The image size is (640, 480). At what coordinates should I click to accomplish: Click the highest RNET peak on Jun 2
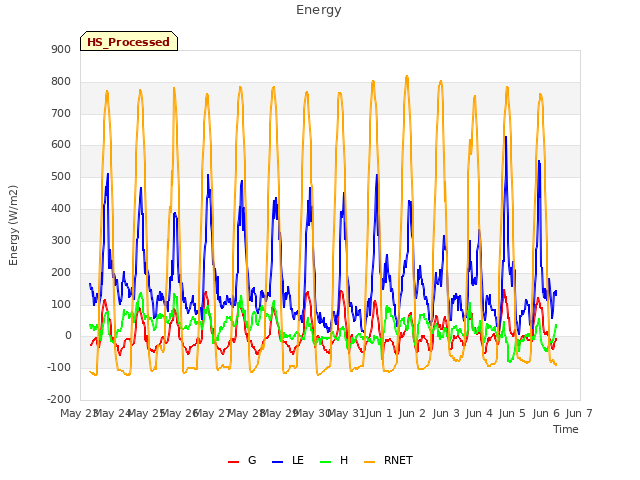pos(407,76)
